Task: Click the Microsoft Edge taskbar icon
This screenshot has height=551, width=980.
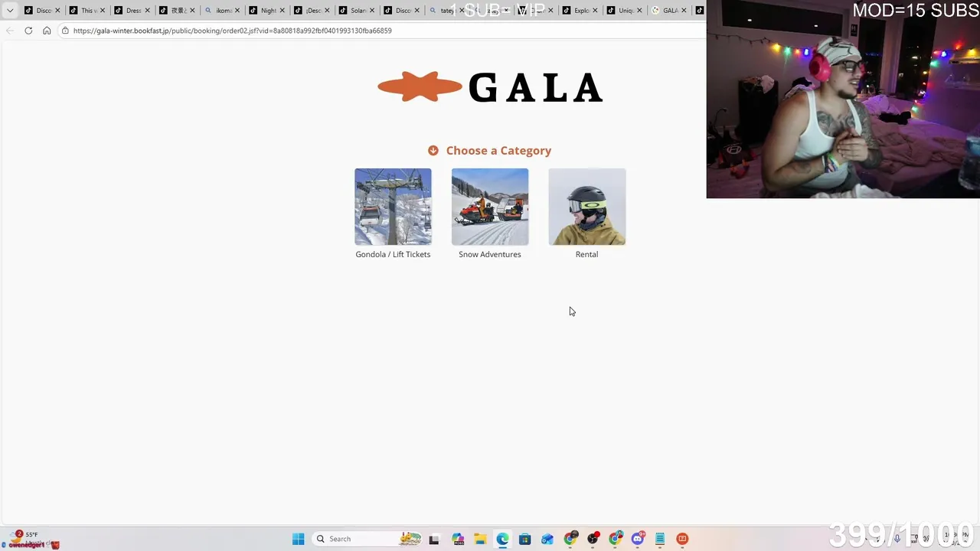Action: (502, 539)
